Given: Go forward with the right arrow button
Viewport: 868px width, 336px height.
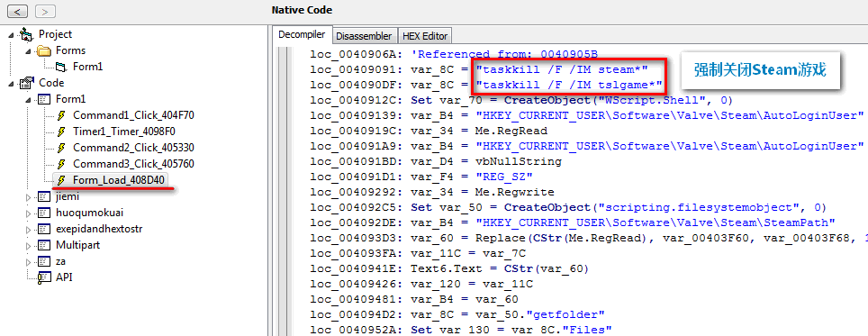Looking at the screenshot, I should [x=45, y=11].
